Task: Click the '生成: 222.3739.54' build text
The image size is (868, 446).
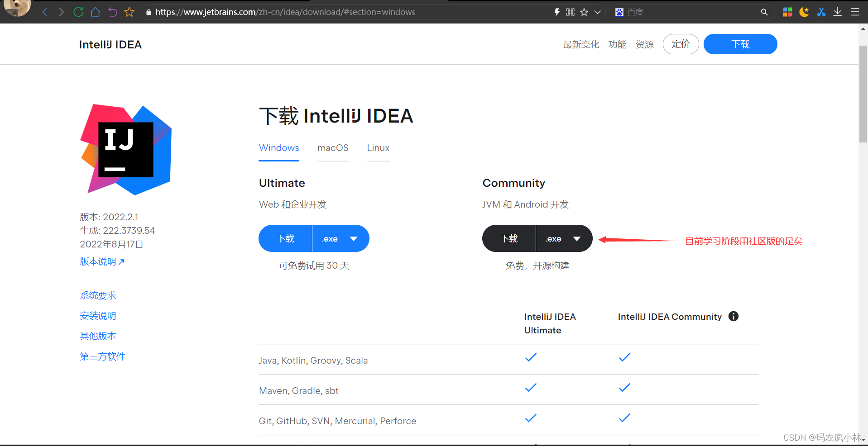Action: (x=117, y=231)
